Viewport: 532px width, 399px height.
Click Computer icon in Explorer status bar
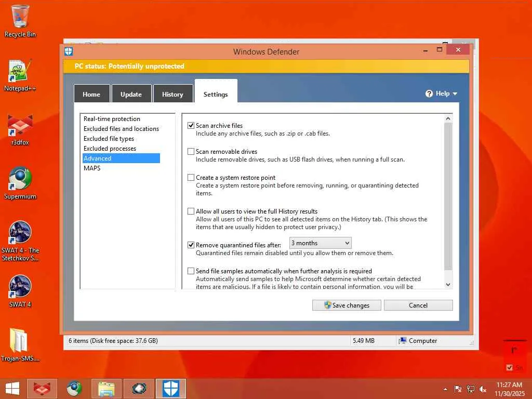[x=403, y=341]
